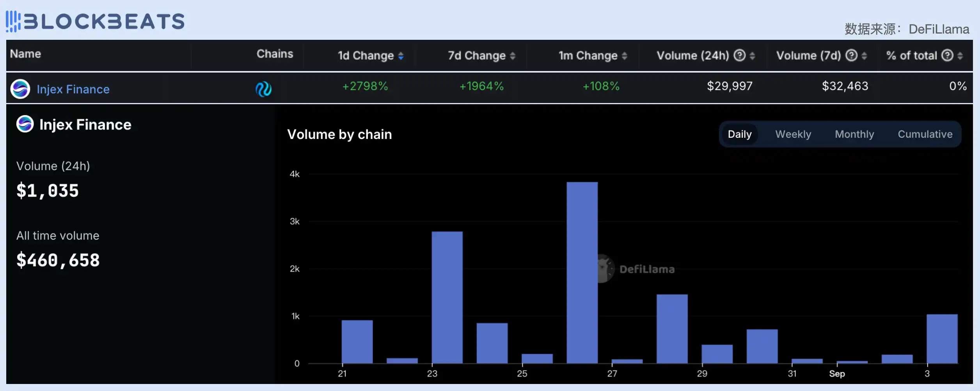Select the Cumulative chart tab
This screenshot has width=980, height=391.
(925, 134)
